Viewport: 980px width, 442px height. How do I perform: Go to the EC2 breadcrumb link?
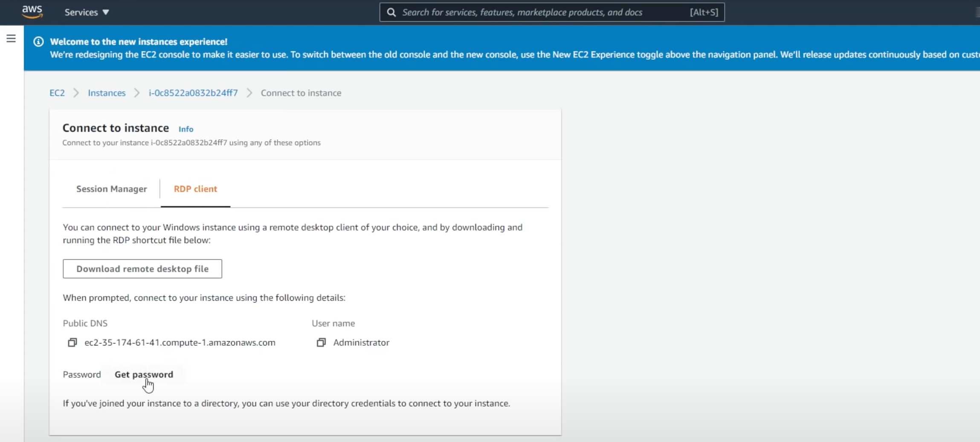coord(57,93)
